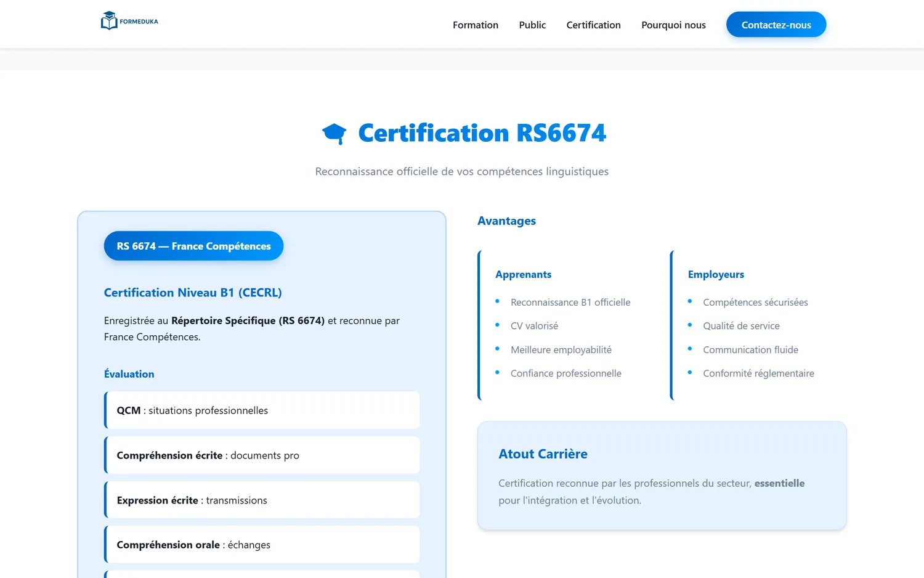The width and height of the screenshot is (924, 578).
Task: Click the RS 6674 — France Compétences badge
Action: point(193,246)
